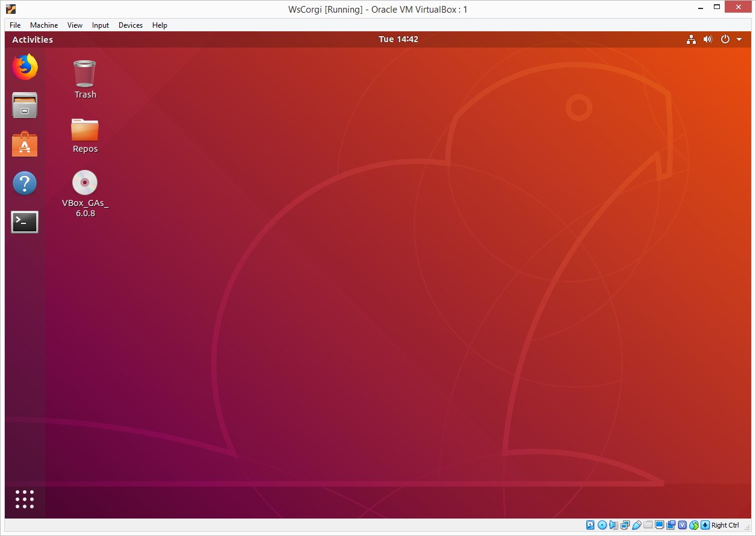Click the audio status icon in the statusbar
Screen dimensions: 756x536
pyautogui.click(x=613, y=525)
